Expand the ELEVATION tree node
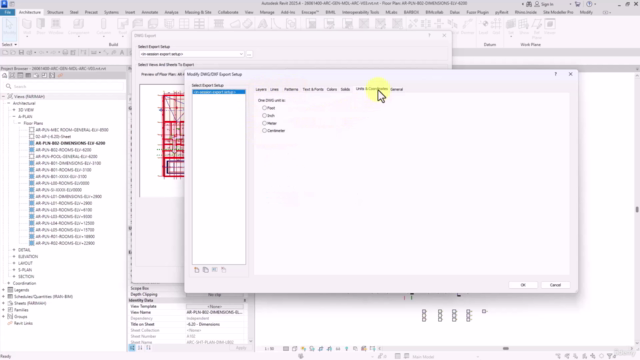The height and width of the screenshot is (360, 640). coord(14,256)
